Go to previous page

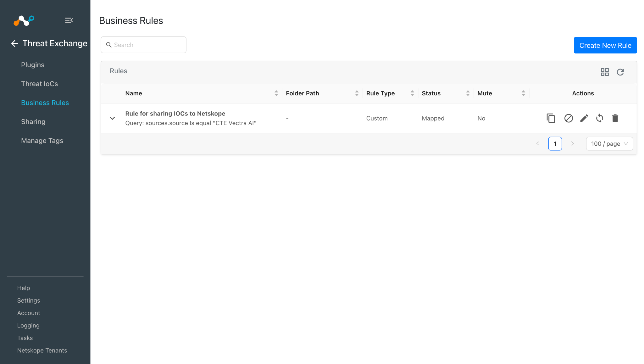tap(538, 144)
